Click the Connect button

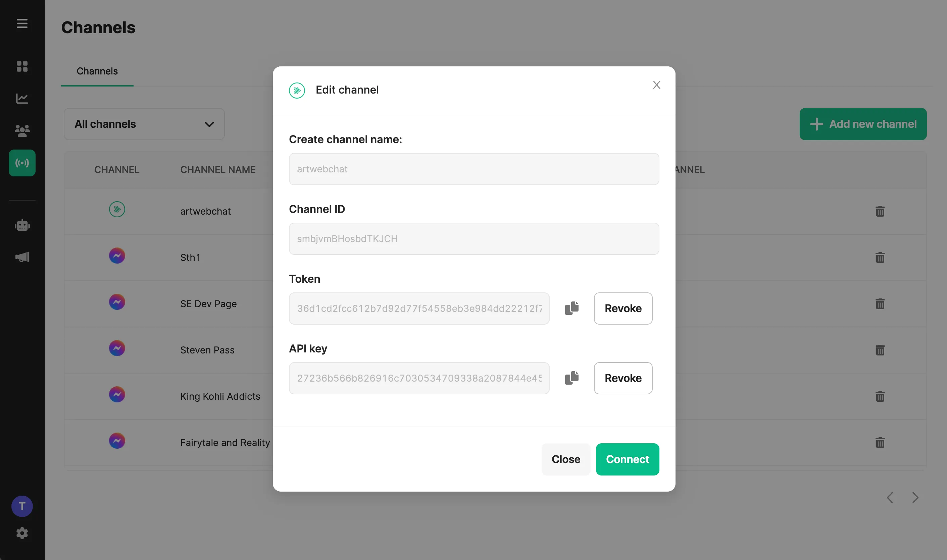[627, 459]
